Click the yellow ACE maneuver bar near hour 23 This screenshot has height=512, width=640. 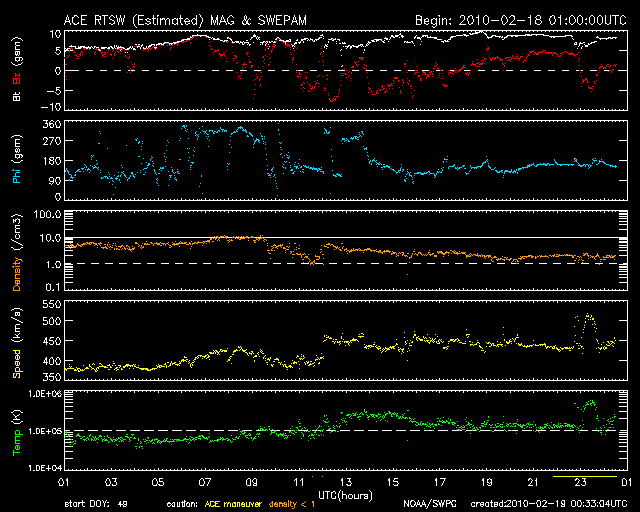click(585, 476)
